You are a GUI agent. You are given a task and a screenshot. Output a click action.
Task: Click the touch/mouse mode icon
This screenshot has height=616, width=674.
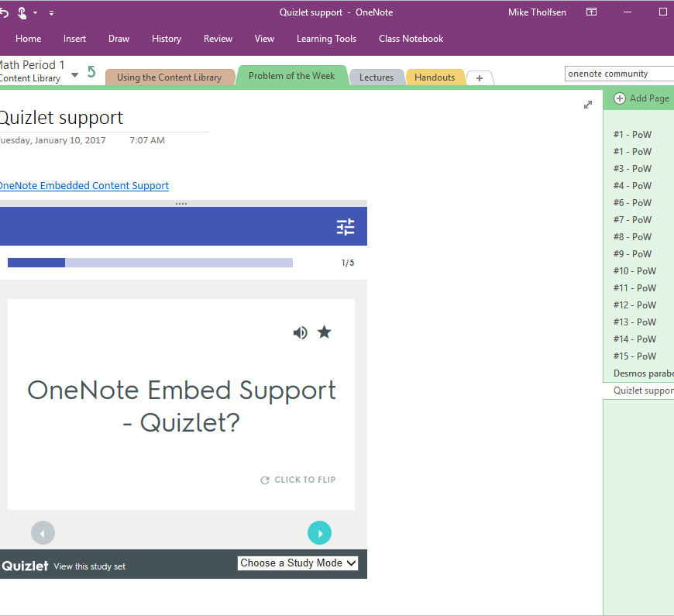point(22,12)
